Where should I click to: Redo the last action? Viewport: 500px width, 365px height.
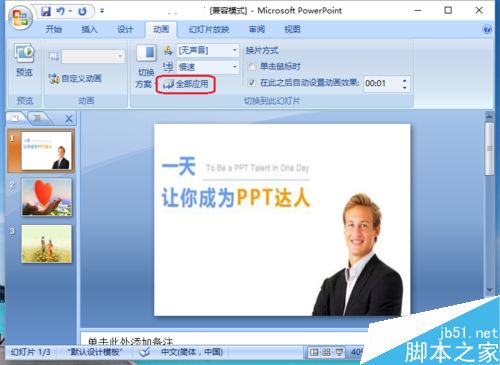coord(82,12)
